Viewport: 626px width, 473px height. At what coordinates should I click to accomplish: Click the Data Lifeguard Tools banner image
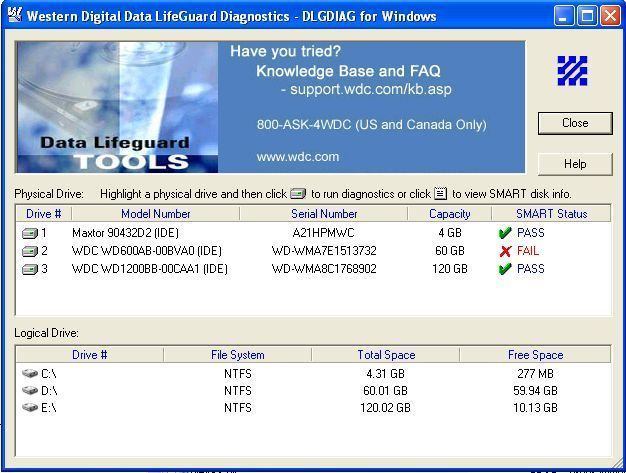[x=117, y=107]
